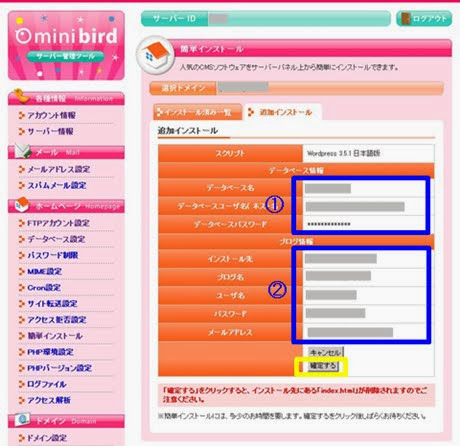460x446 pixels.
Task: Click the キャンセル button
Action: pos(325,352)
